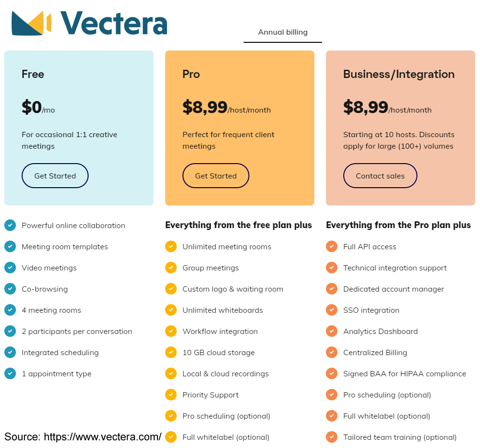Click blue checkmark beside Powerful online collaboration
The width and height of the screenshot is (480, 448).
10,225
